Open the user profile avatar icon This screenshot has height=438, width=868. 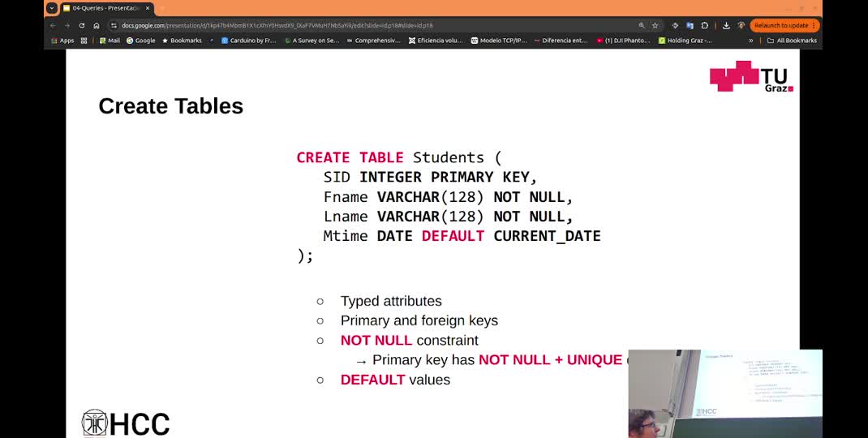pos(741,25)
